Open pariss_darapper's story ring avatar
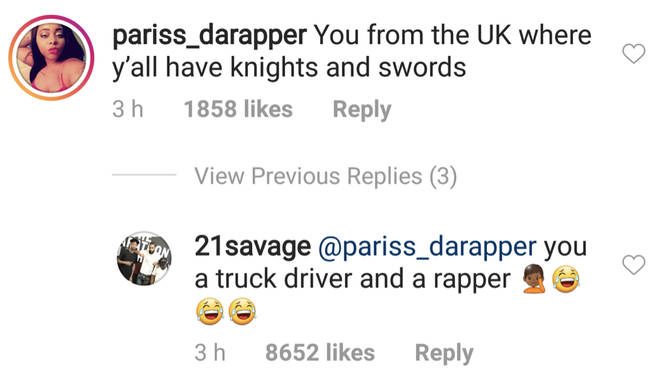 [x=51, y=58]
